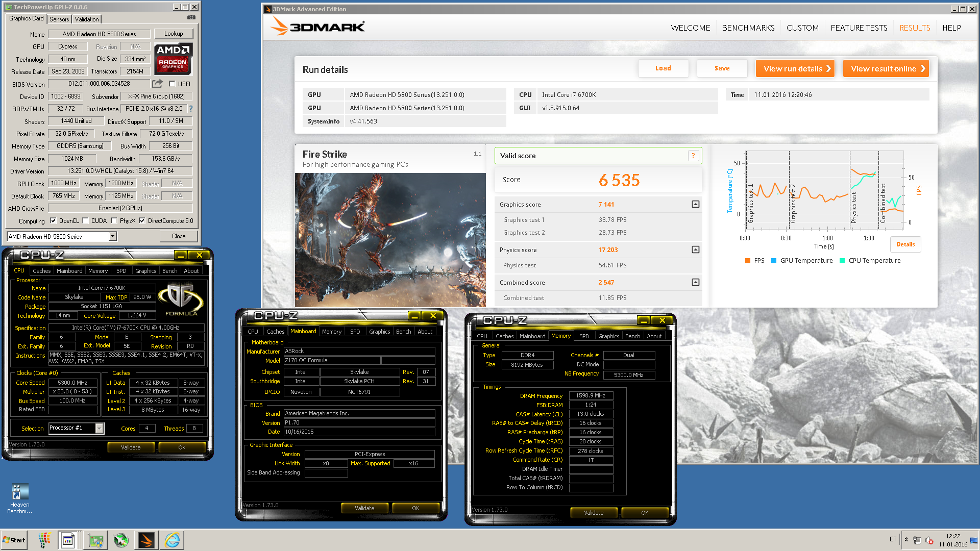Click the blue GPU Temperature legend marker
This screenshot has width=980, height=551.
click(774, 261)
